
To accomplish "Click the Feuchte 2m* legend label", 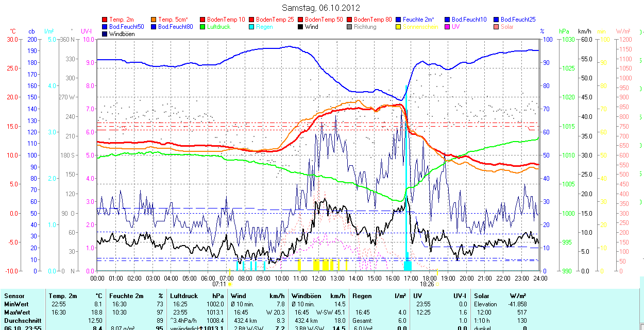I will (418, 20).
